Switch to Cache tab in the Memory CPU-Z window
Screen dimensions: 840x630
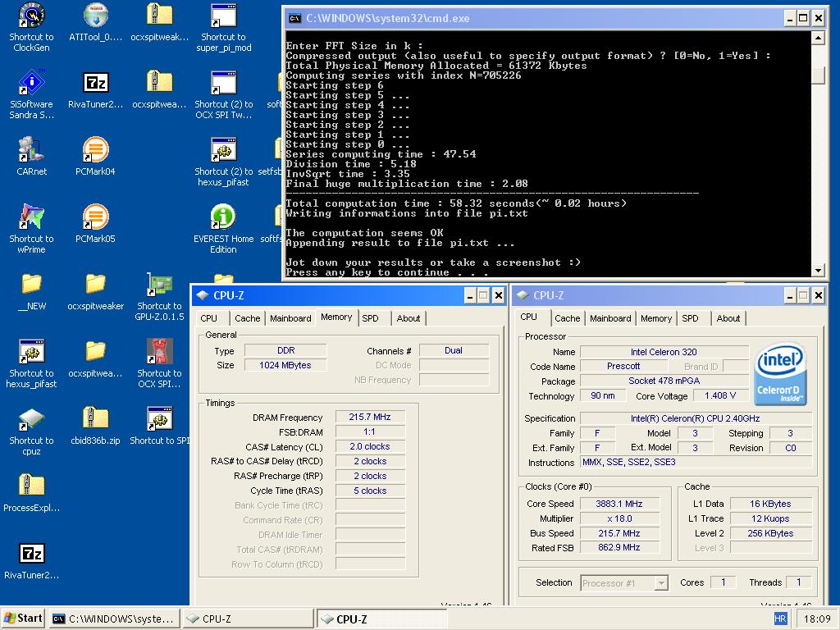click(x=248, y=318)
